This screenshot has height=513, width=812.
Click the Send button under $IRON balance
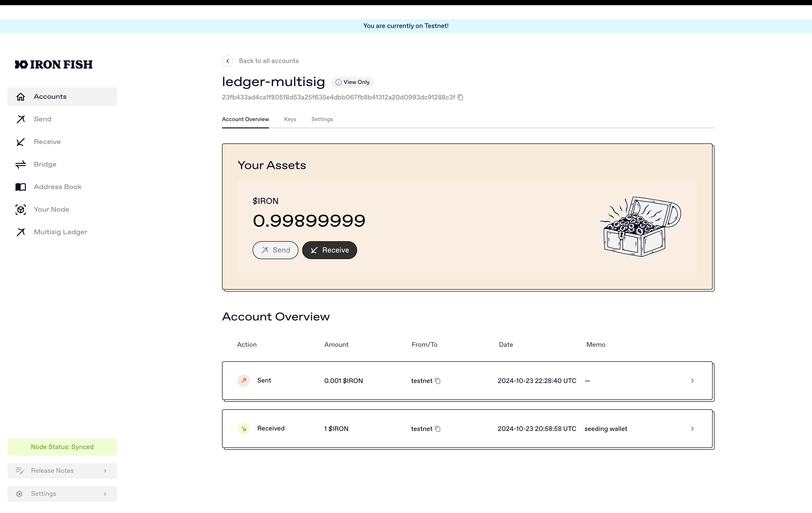pos(275,250)
